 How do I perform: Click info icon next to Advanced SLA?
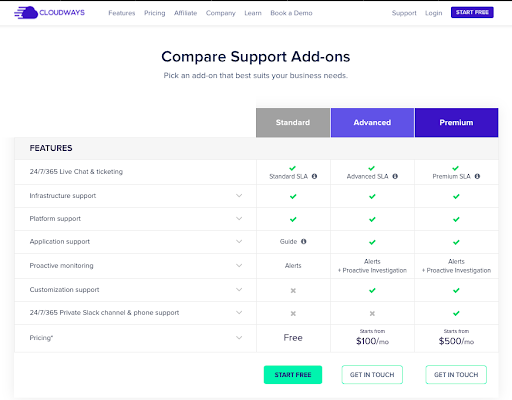[x=395, y=176]
